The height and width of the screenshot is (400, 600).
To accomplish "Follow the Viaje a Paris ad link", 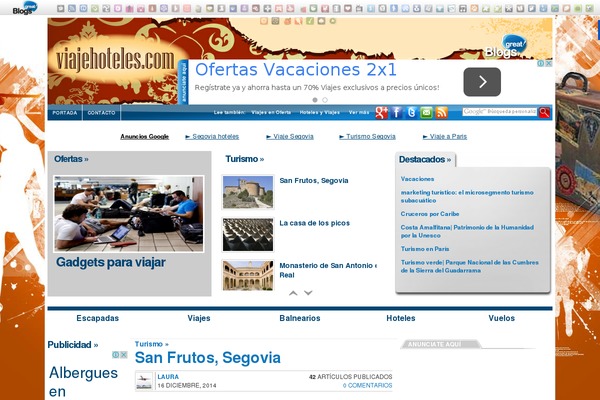I will click(445, 137).
